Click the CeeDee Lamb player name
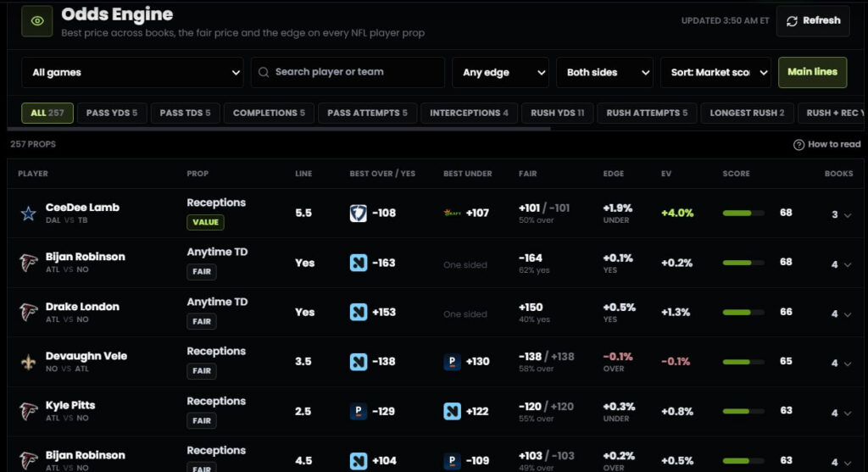The width and height of the screenshot is (868, 472). coord(82,208)
